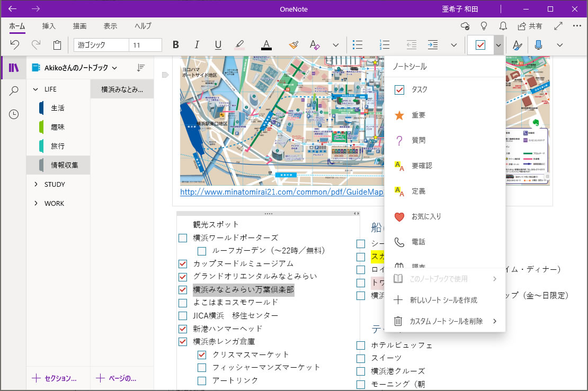Click the font color A swatch
This screenshot has height=391, width=588.
coord(266,45)
